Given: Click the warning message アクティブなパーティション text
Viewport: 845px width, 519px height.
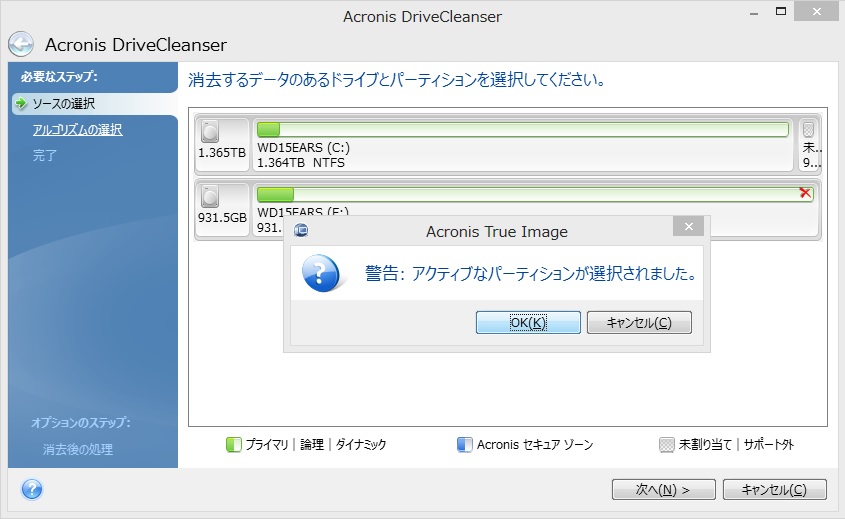Looking at the screenshot, I should point(530,273).
